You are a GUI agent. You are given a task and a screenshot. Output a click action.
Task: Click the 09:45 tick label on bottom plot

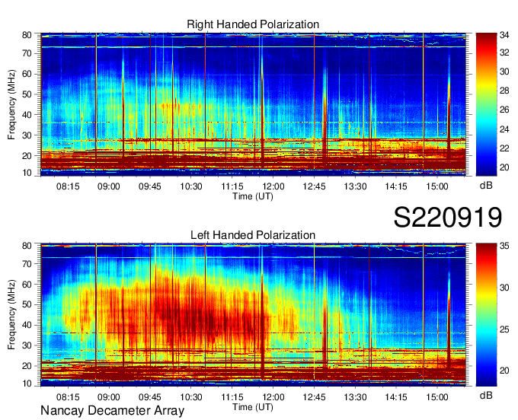tap(150, 397)
